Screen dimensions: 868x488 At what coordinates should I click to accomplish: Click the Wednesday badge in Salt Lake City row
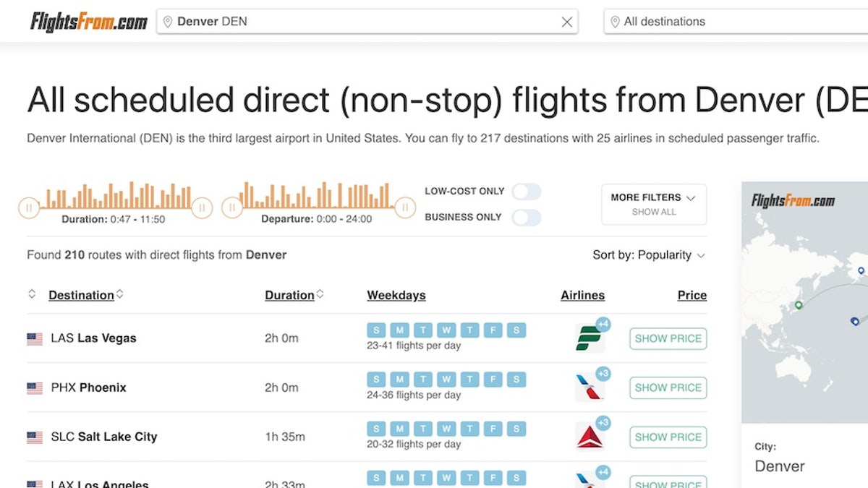click(x=446, y=429)
